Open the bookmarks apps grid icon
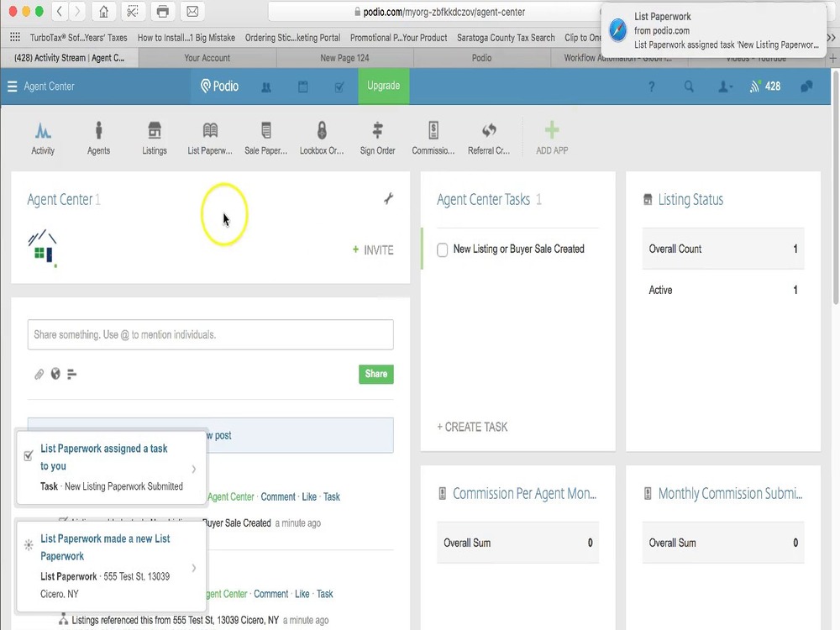 tap(15, 37)
